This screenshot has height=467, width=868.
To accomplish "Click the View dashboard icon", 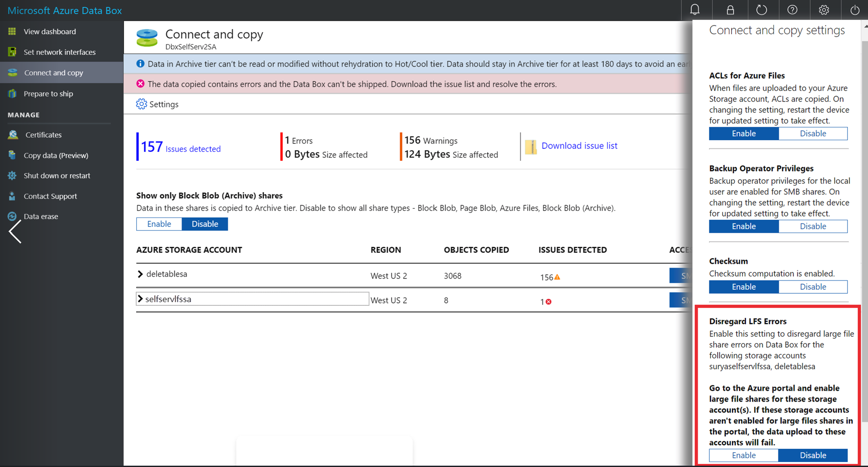I will coord(13,31).
